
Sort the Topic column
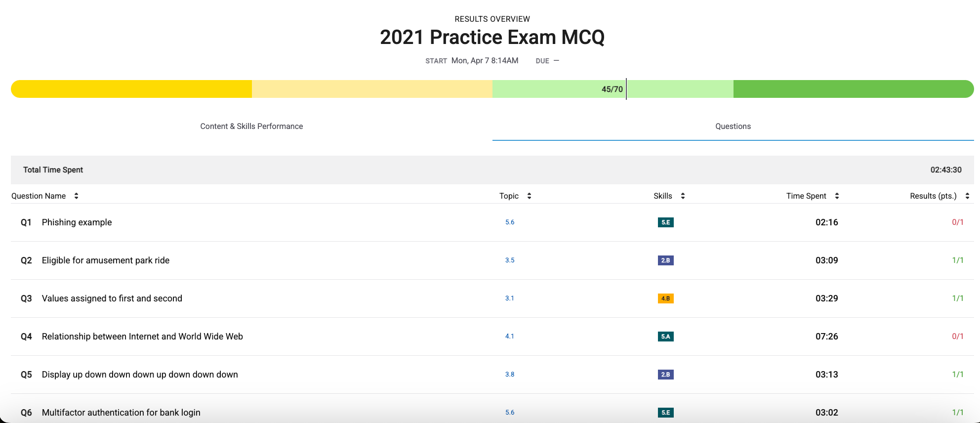pos(529,196)
